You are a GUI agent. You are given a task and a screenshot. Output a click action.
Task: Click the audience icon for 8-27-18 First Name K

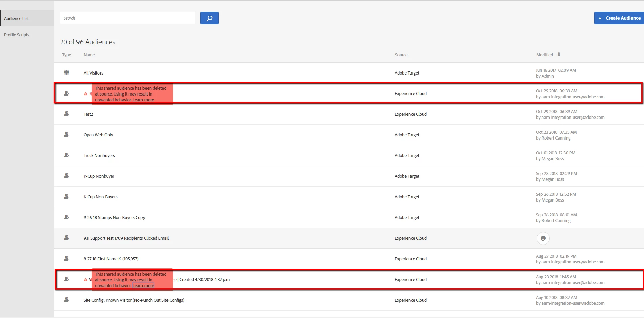pos(67,258)
